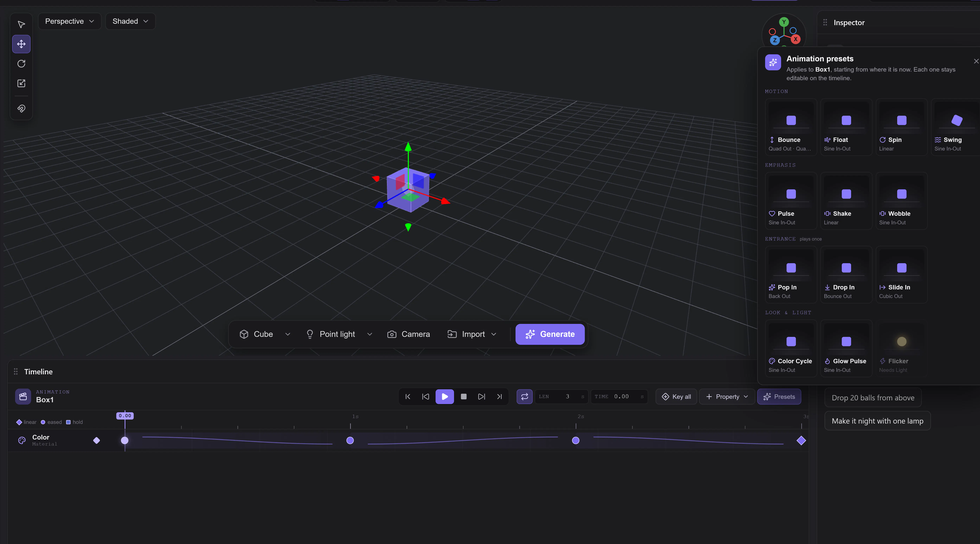This screenshot has height=544, width=980.
Task: Play the animation
Action: (444, 396)
